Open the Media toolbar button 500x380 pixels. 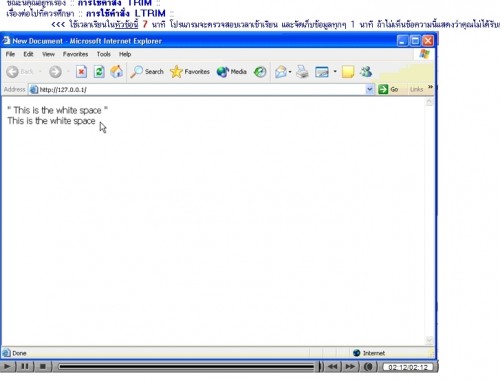pos(232,72)
